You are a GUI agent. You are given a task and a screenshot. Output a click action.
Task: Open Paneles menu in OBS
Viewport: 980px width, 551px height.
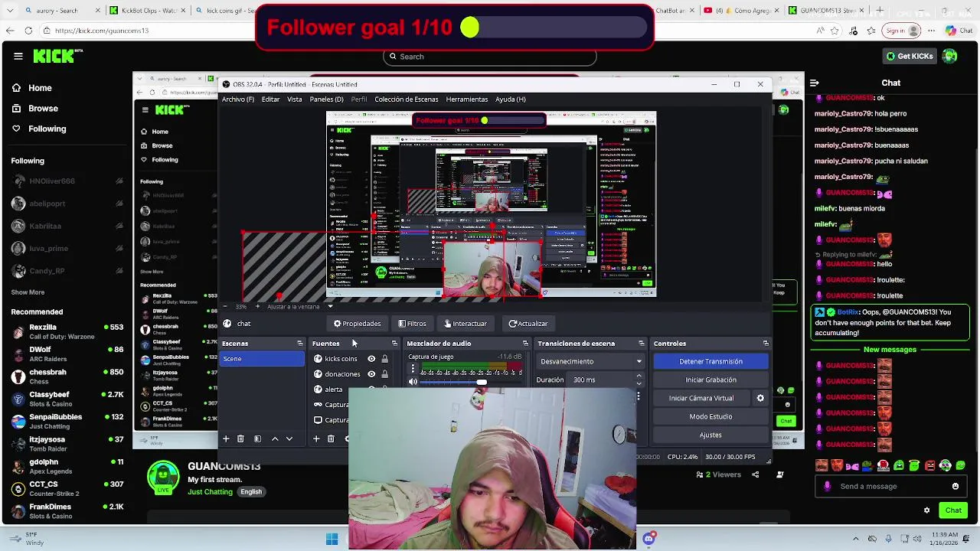pyautogui.click(x=326, y=99)
